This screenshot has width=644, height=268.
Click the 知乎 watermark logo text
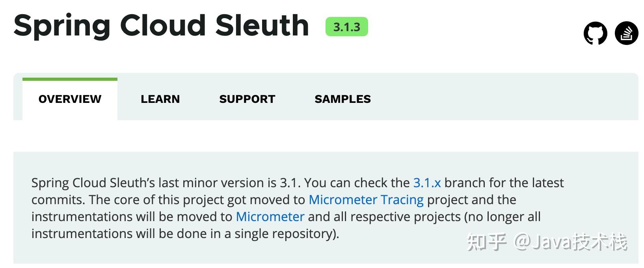tap(486, 242)
